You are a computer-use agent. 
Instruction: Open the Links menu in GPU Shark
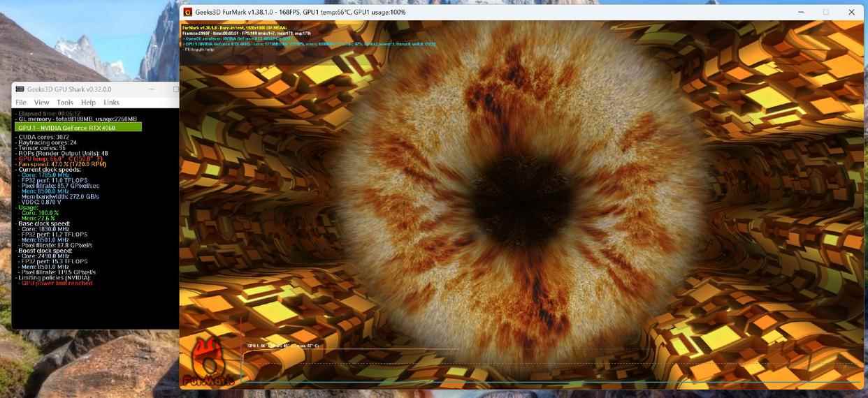pos(111,103)
